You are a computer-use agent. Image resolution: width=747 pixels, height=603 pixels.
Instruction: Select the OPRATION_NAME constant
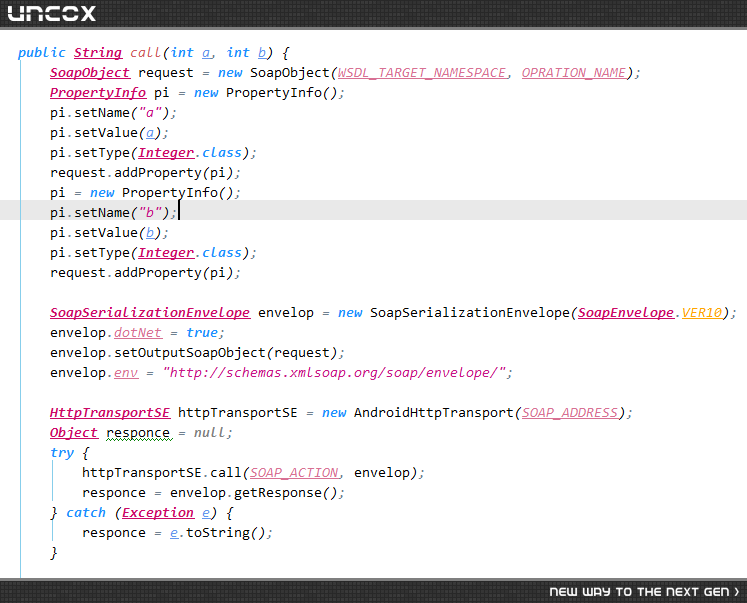pos(574,72)
